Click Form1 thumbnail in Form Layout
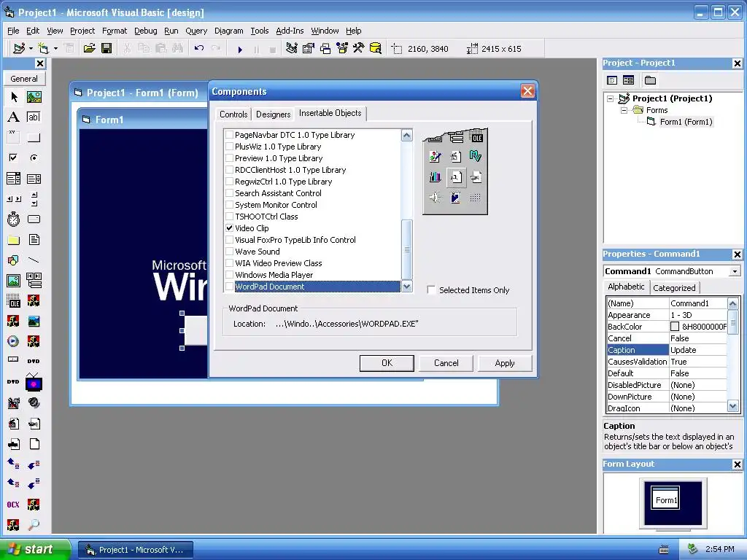The image size is (747, 560). tap(665, 497)
